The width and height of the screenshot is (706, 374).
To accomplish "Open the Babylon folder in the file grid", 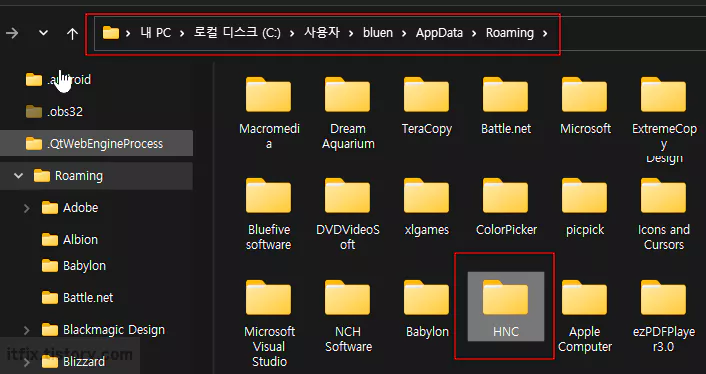I will pyautogui.click(x=426, y=309).
